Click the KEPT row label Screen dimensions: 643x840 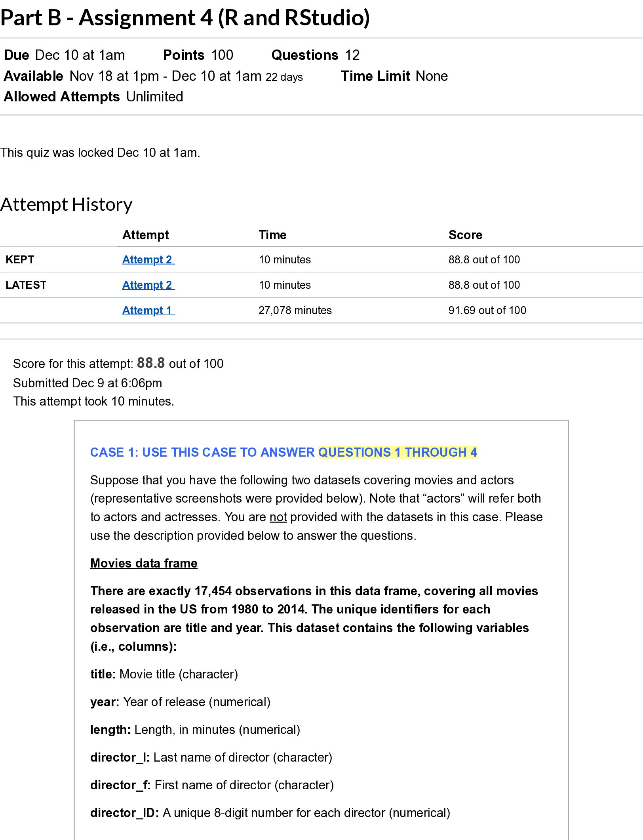coord(20,259)
